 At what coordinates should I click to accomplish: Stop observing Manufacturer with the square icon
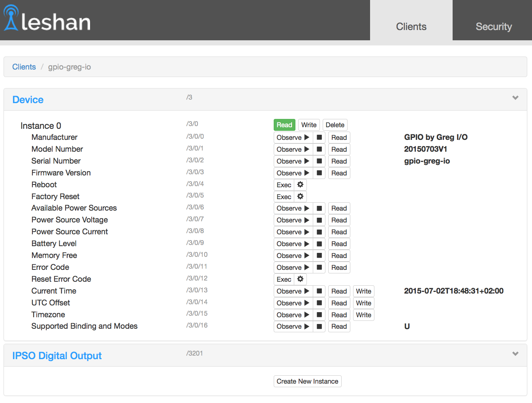pos(319,137)
